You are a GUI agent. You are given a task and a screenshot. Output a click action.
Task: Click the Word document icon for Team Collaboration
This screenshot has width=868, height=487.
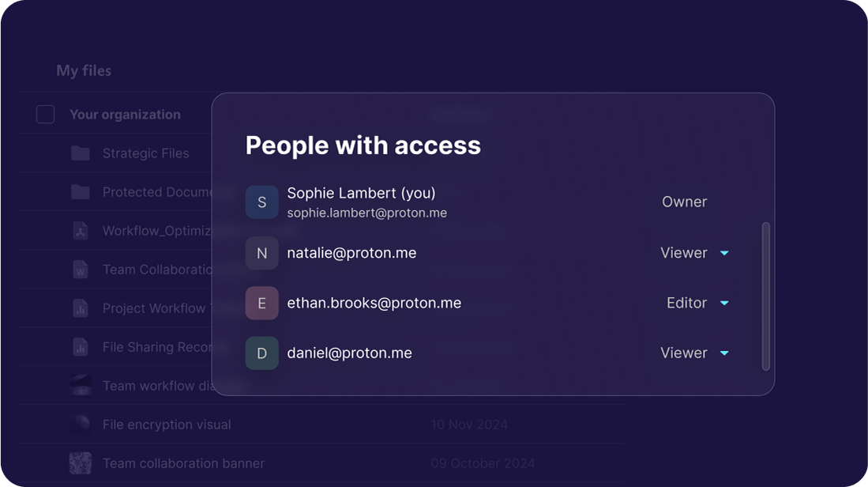coord(81,270)
